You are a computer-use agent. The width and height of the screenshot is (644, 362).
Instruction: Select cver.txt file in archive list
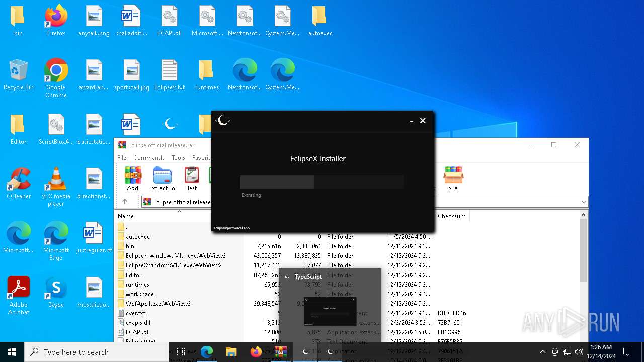click(347, 313)
